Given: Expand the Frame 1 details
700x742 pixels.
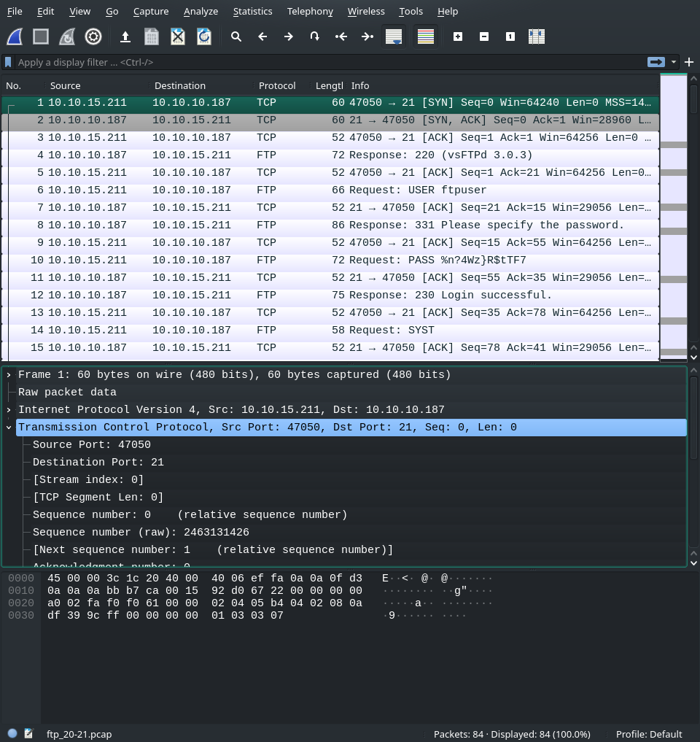Looking at the screenshot, I should pyautogui.click(x=8, y=374).
